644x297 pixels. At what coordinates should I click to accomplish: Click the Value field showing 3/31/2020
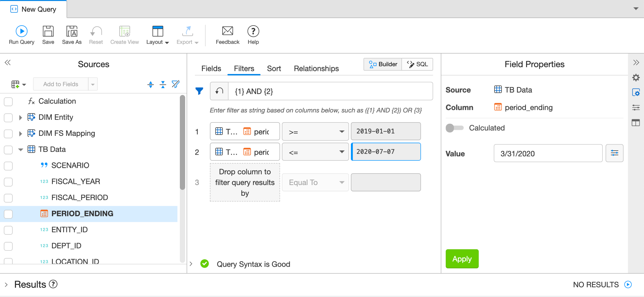point(548,153)
